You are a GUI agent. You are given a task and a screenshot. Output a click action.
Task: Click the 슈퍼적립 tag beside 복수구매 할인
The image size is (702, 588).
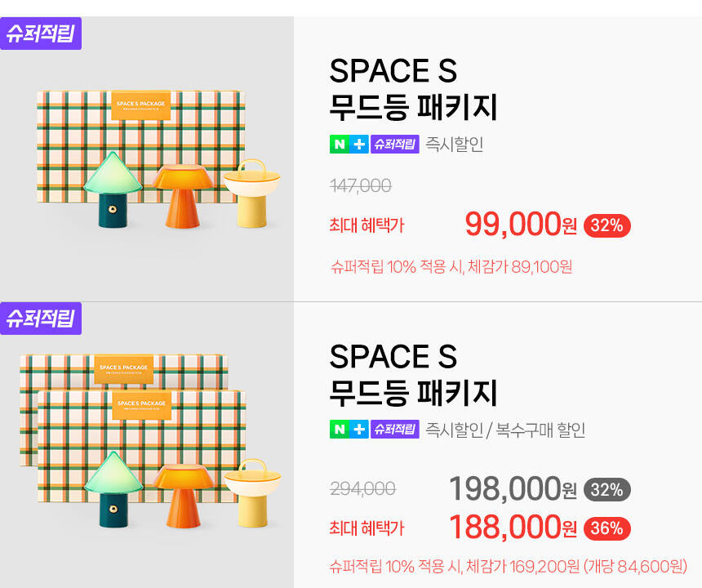pyautogui.click(x=395, y=430)
